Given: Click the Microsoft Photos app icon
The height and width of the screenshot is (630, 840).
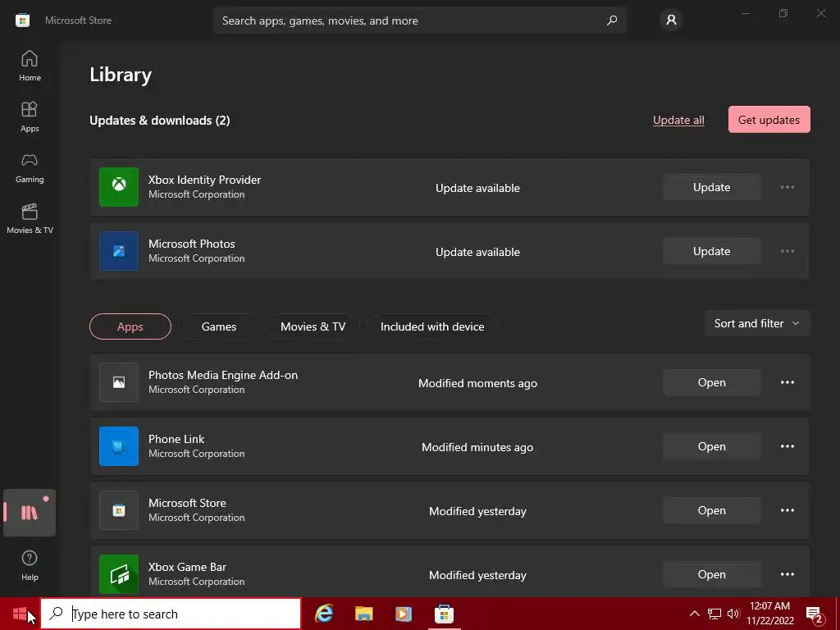Looking at the screenshot, I should click(x=119, y=251).
